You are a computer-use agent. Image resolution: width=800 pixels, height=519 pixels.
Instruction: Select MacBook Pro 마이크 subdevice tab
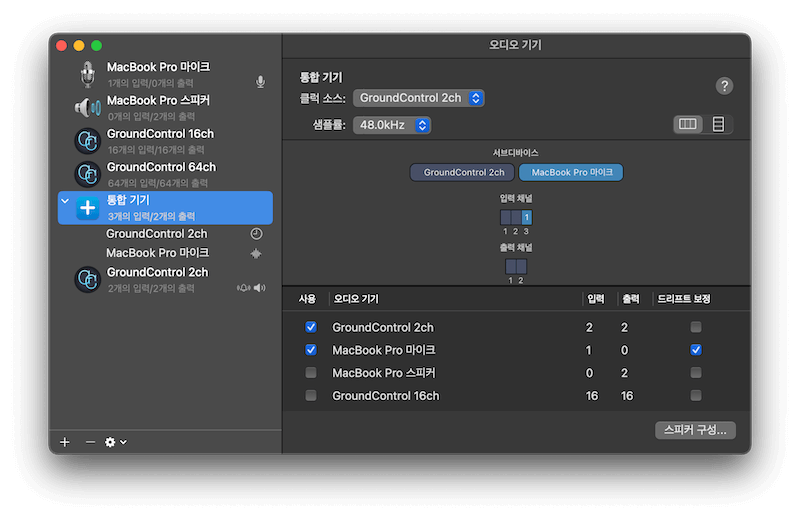pos(571,172)
